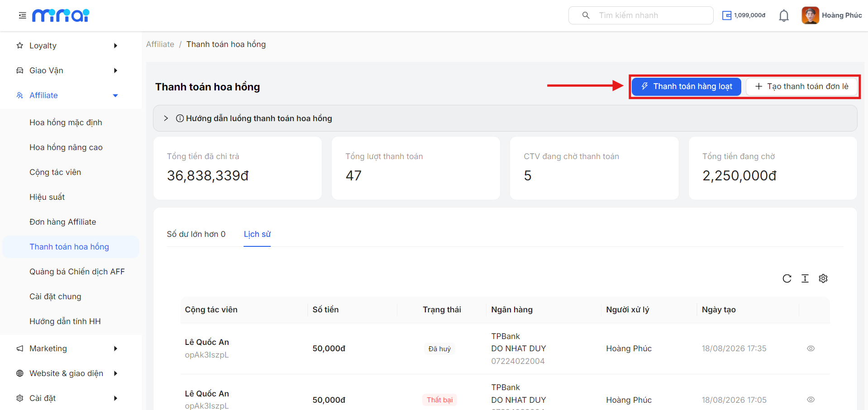Screen dimensions: 868x410
Task: Open the mimai logo home page
Action: (61, 15)
